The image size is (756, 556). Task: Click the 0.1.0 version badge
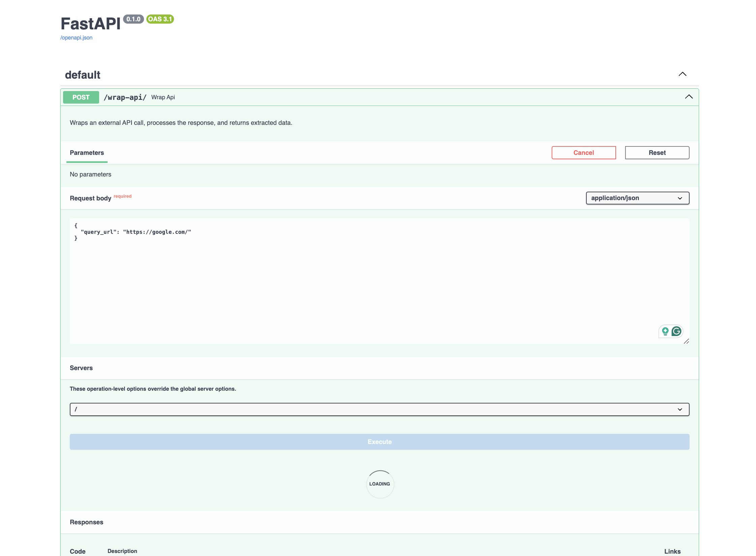[134, 19]
